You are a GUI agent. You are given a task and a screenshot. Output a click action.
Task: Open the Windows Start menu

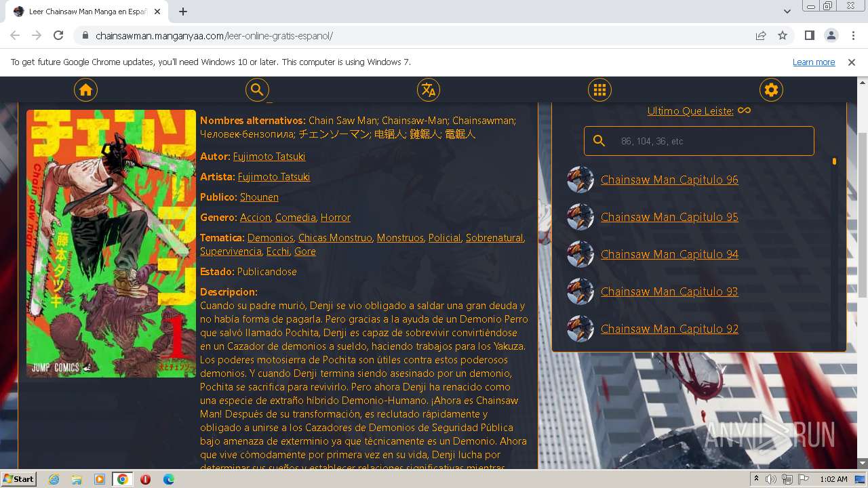18,479
